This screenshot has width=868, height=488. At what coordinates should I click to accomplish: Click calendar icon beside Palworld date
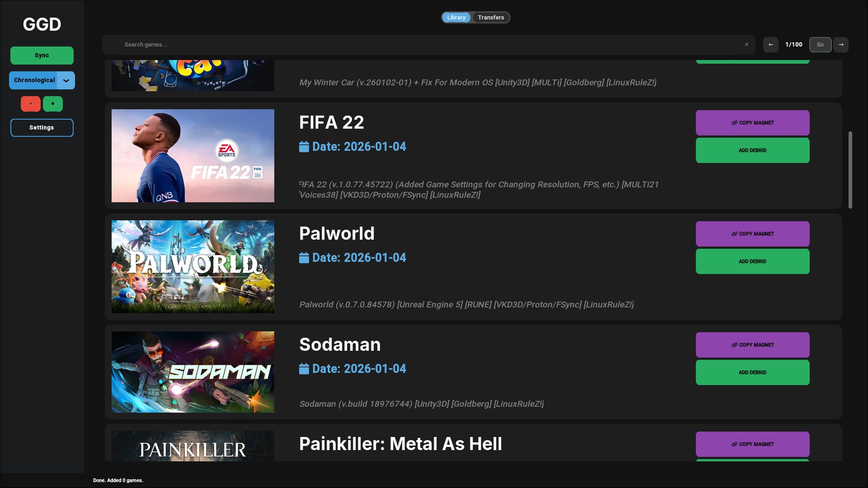point(304,258)
